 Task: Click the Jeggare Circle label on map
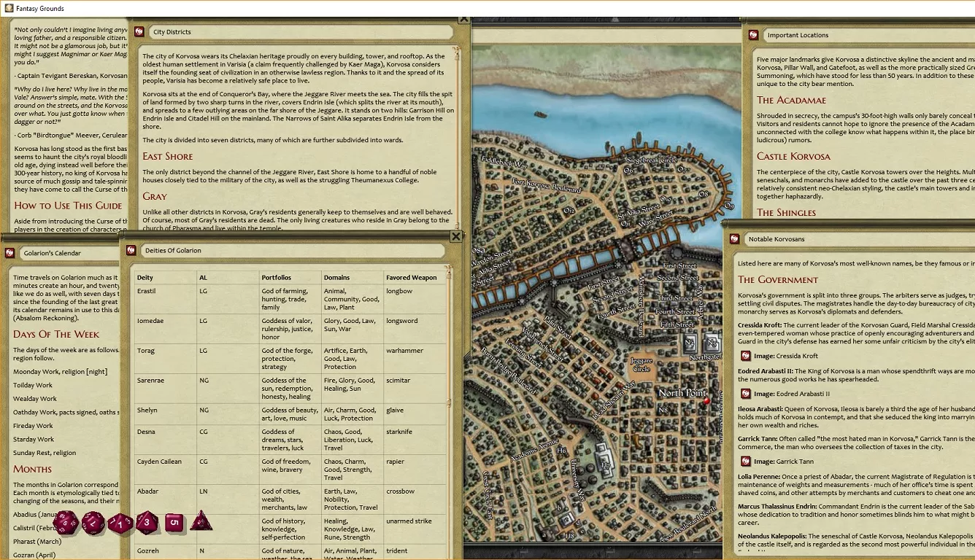(x=641, y=365)
